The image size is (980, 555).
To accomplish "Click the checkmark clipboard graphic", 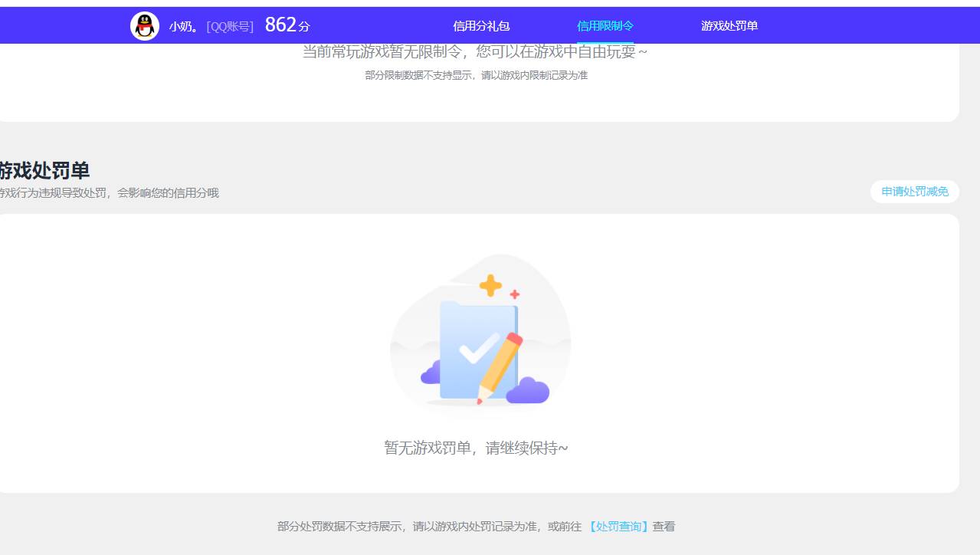I will point(471,345).
